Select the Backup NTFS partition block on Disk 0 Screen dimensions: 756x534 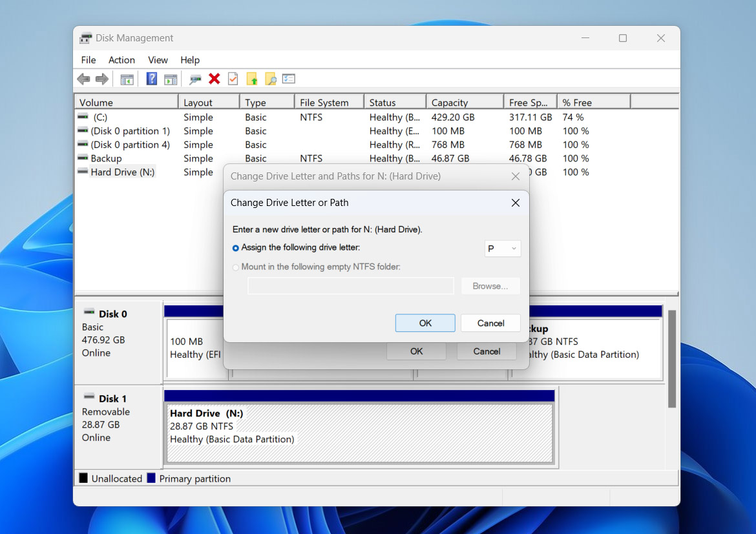[x=596, y=348]
